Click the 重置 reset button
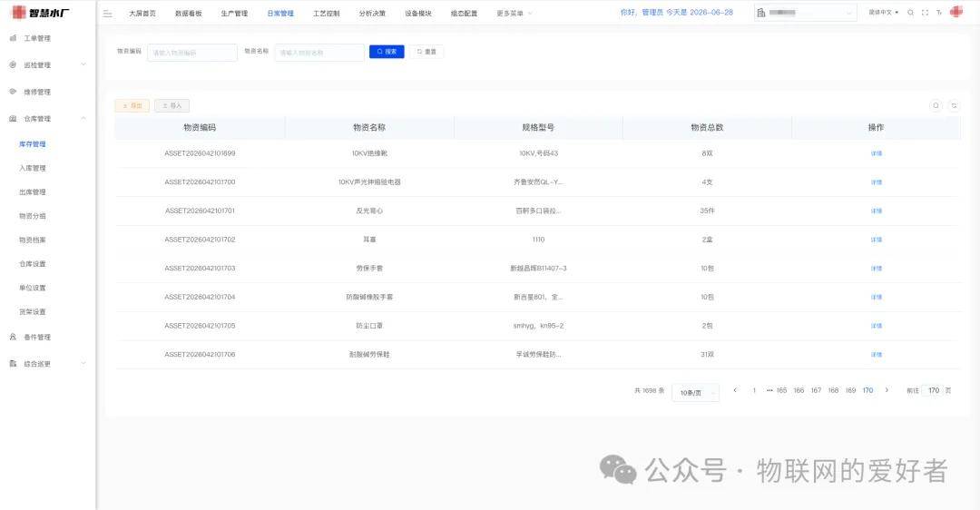The height and width of the screenshot is (510, 980). [x=426, y=52]
